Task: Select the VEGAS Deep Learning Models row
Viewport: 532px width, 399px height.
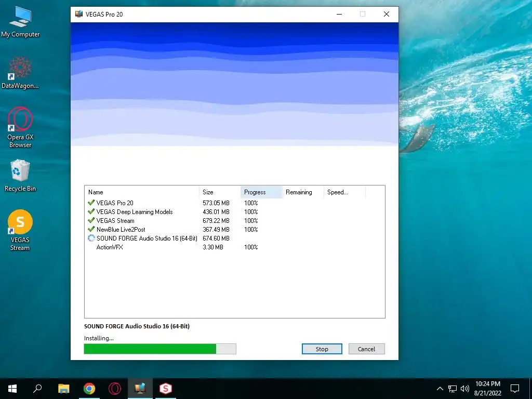Action: pos(235,212)
